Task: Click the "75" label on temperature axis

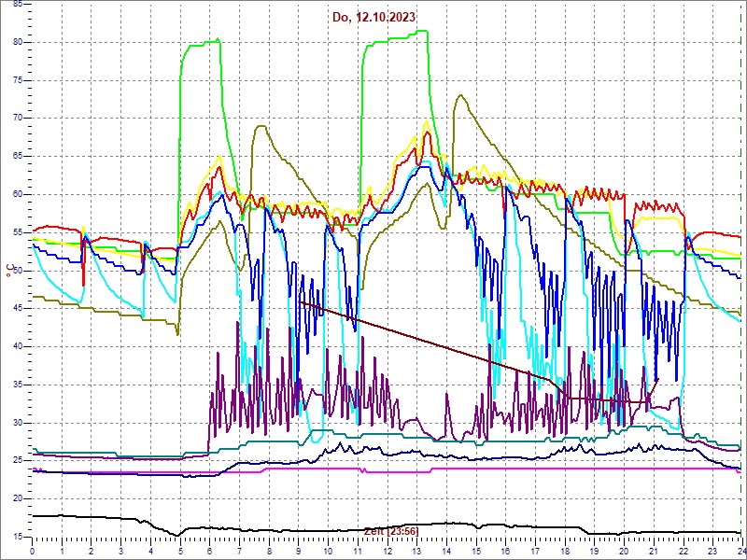Action: point(17,80)
